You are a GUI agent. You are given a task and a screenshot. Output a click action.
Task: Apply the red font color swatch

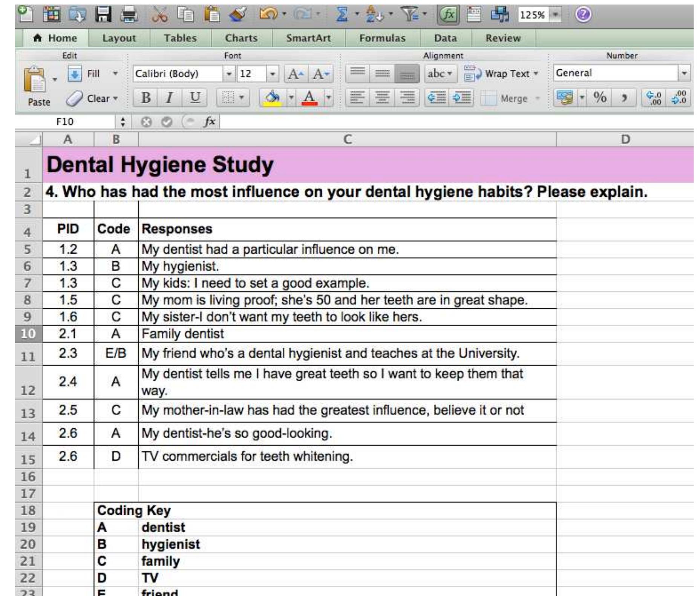click(x=309, y=98)
